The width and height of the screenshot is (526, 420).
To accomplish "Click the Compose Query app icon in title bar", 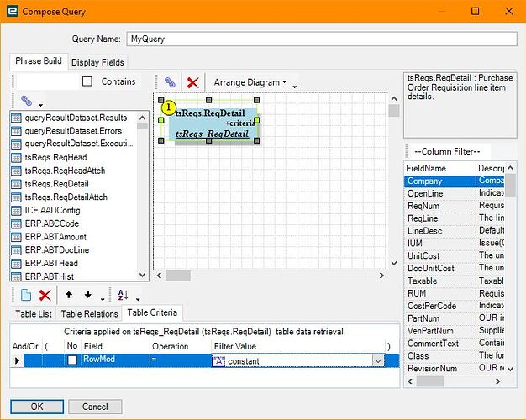I will click(x=13, y=11).
